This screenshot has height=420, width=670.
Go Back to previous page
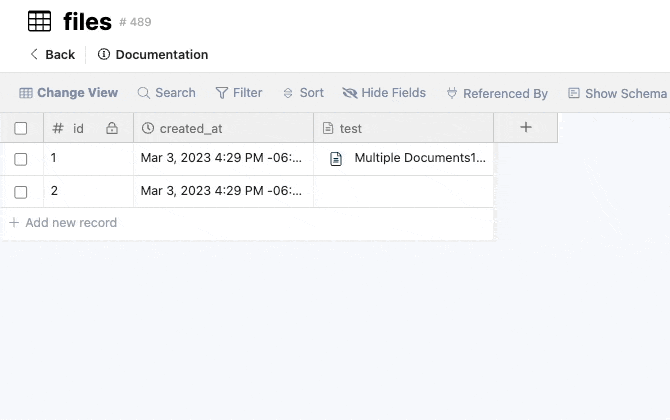point(52,54)
